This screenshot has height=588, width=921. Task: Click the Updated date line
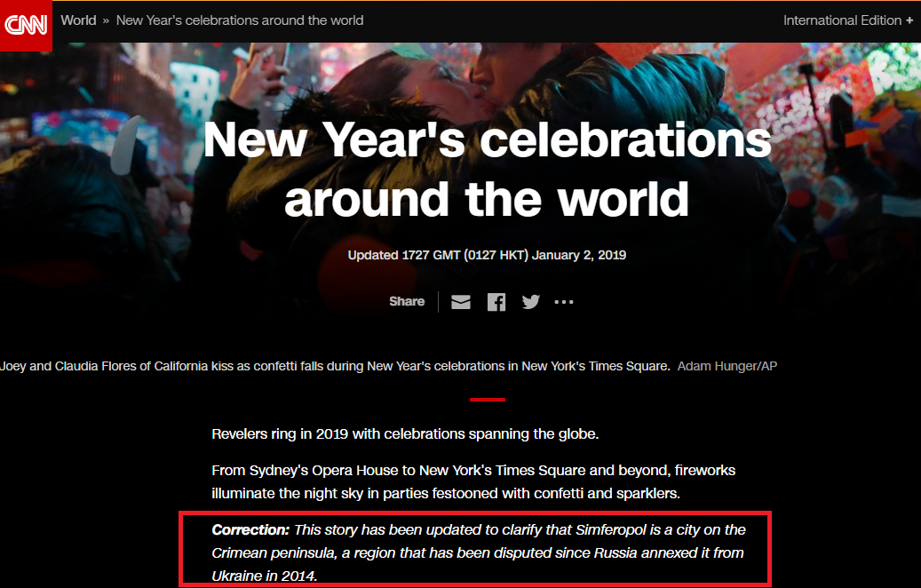coord(487,255)
